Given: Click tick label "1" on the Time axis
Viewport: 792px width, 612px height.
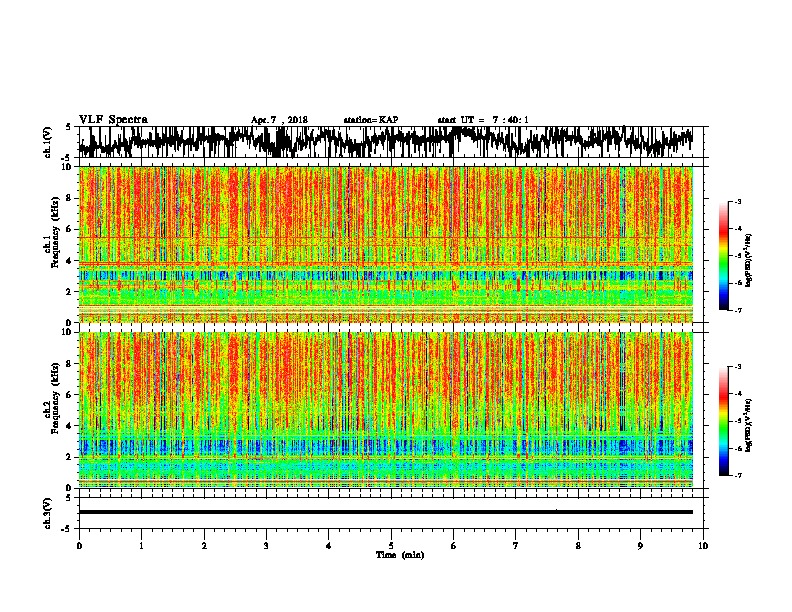Looking at the screenshot, I should pyautogui.click(x=141, y=545).
